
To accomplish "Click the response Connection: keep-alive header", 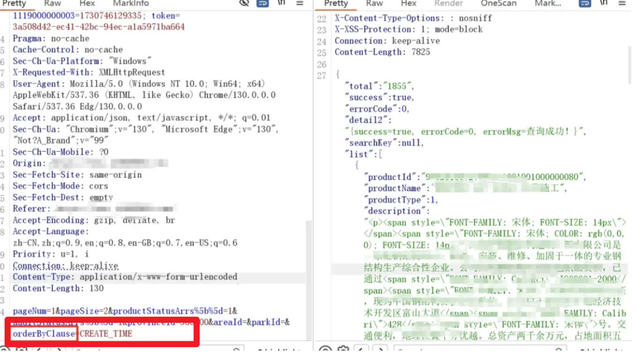I will [387, 41].
